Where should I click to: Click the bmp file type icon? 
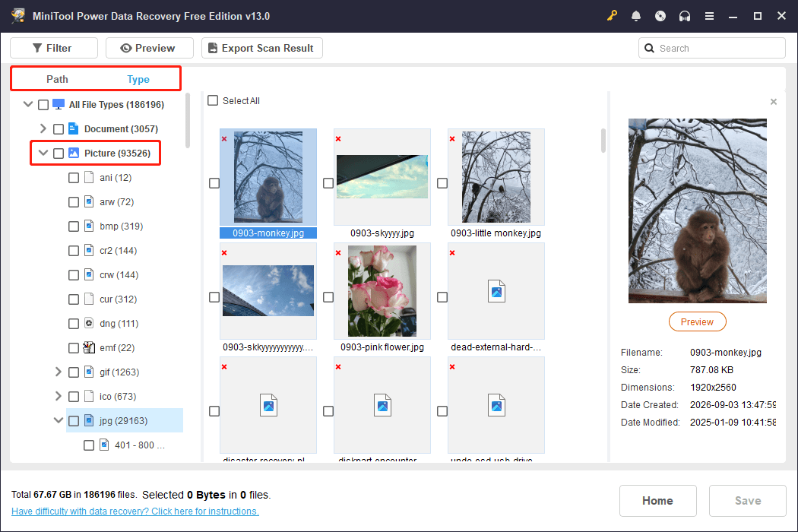[89, 226]
